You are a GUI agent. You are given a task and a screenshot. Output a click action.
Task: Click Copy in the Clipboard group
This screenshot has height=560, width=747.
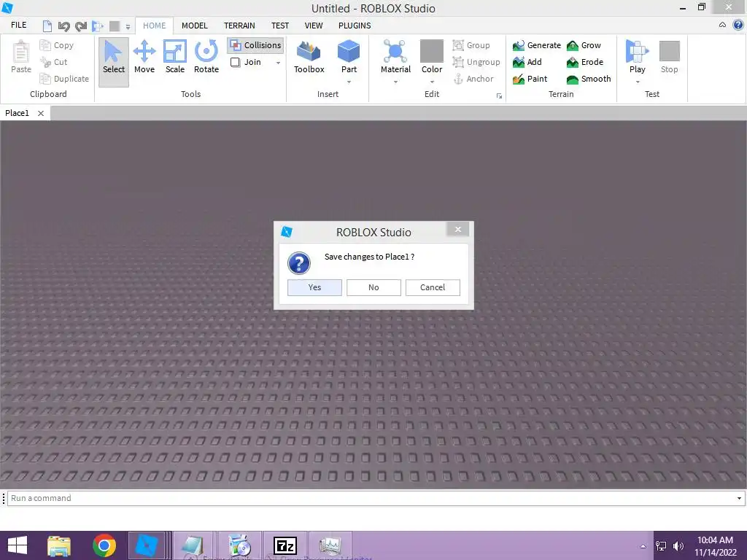56,45
